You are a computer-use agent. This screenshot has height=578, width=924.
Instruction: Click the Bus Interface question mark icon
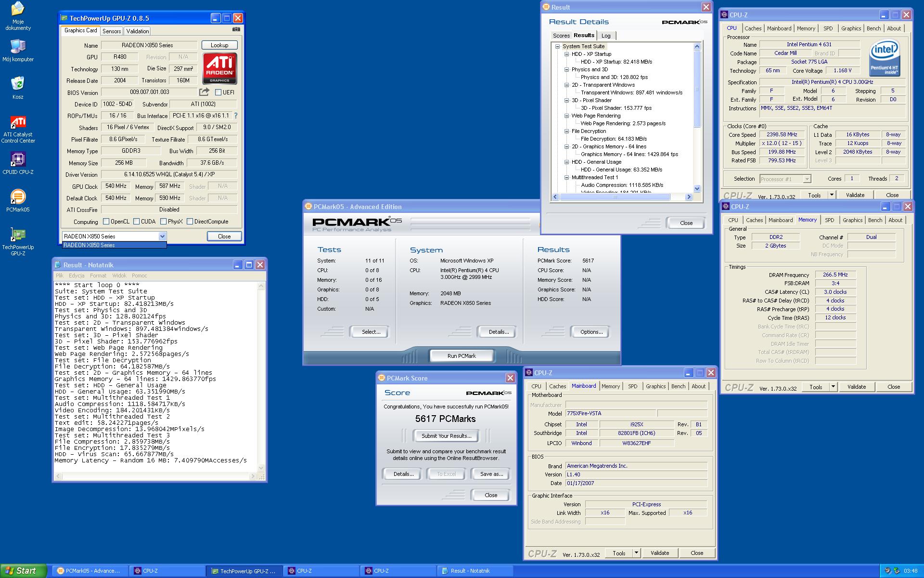tap(235, 116)
